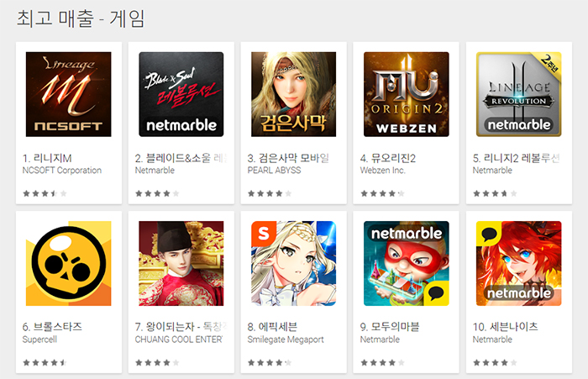Select Lineage 2 Revolution game icon
The height and width of the screenshot is (379, 588).
click(x=518, y=94)
